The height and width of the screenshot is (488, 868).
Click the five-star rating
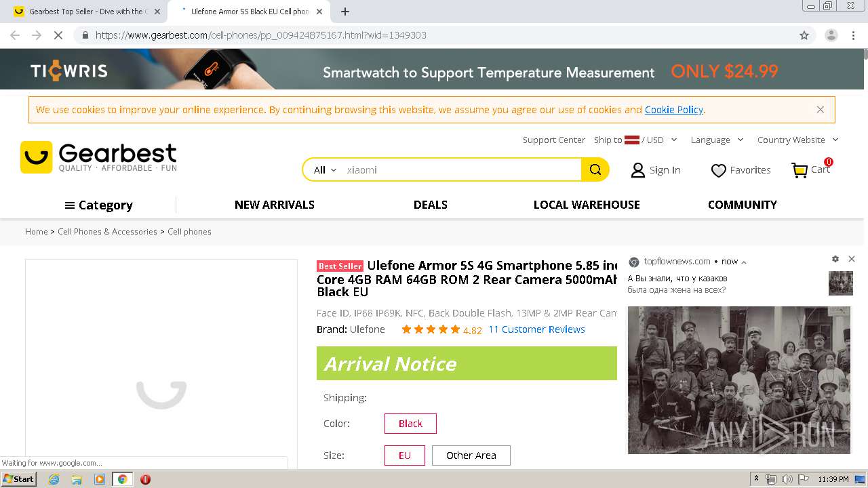pyautogui.click(x=431, y=329)
